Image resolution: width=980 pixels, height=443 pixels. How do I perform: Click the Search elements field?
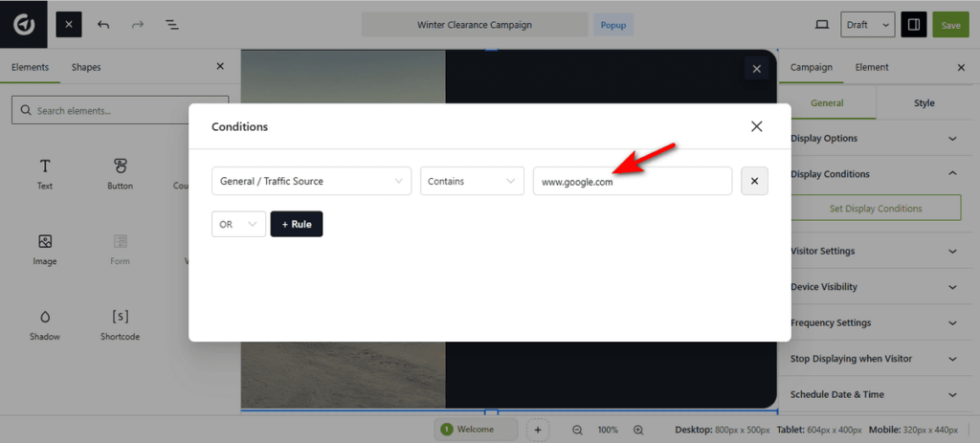pyautogui.click(x=120, y=111)
